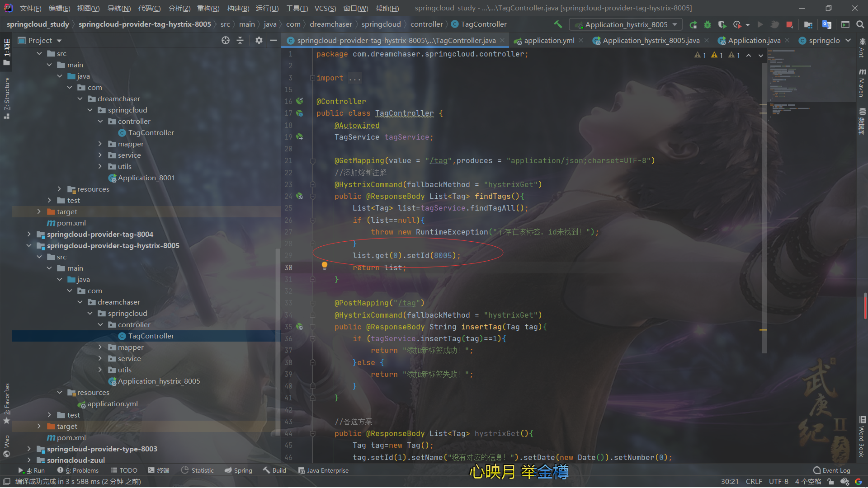868x488 pixels.
Task: Click the Build project hammer icon
Action: (558, 24)
